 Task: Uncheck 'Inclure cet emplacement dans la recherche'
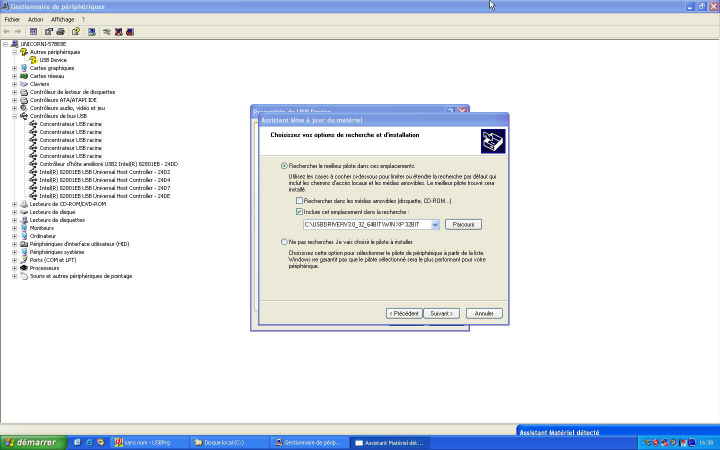pos(299,212)
